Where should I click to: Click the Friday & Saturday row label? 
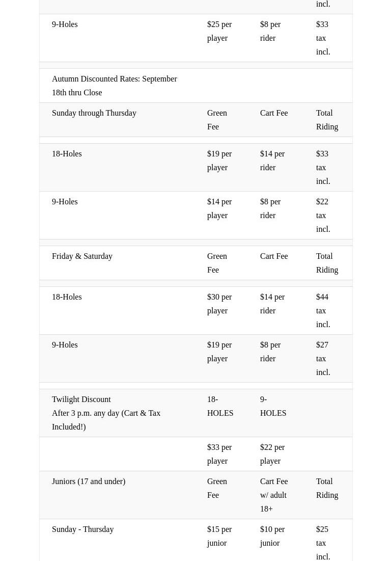(82, 256)
